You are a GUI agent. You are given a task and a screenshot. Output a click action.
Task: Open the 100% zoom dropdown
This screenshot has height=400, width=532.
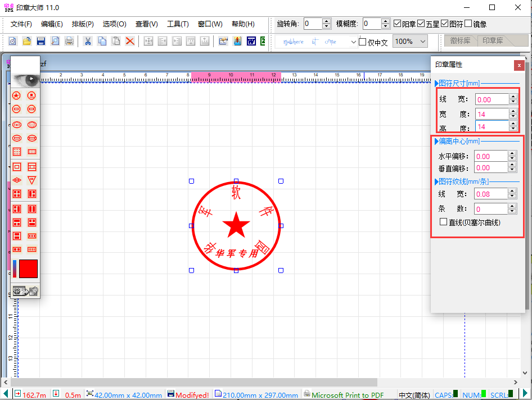click(410, 42)
